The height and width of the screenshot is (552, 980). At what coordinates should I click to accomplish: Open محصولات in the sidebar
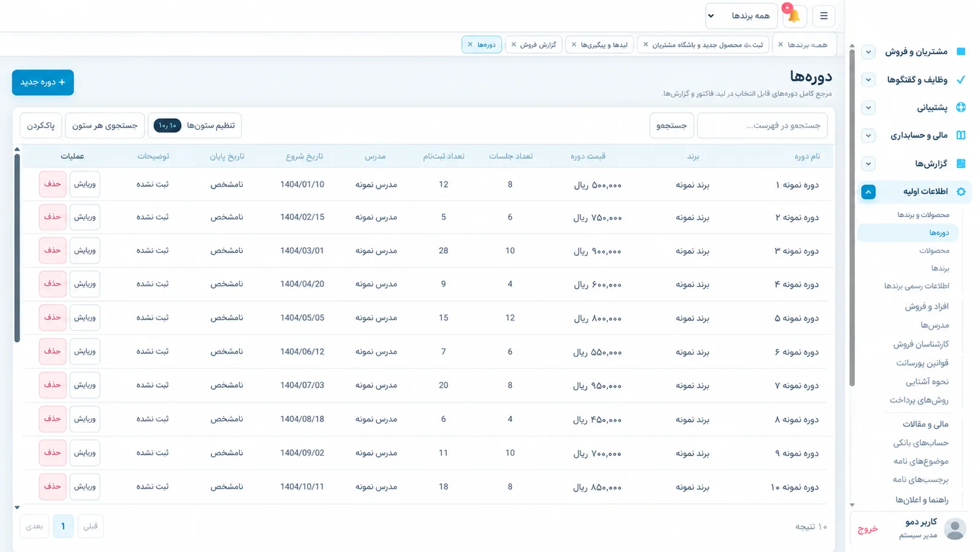coord(934,251)
